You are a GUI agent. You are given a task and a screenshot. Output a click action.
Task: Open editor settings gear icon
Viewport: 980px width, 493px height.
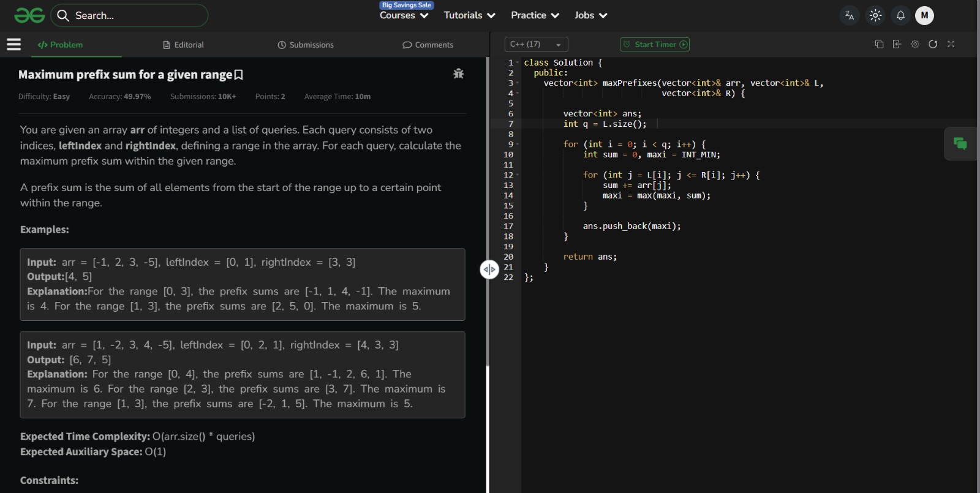[x=915, y=44]
